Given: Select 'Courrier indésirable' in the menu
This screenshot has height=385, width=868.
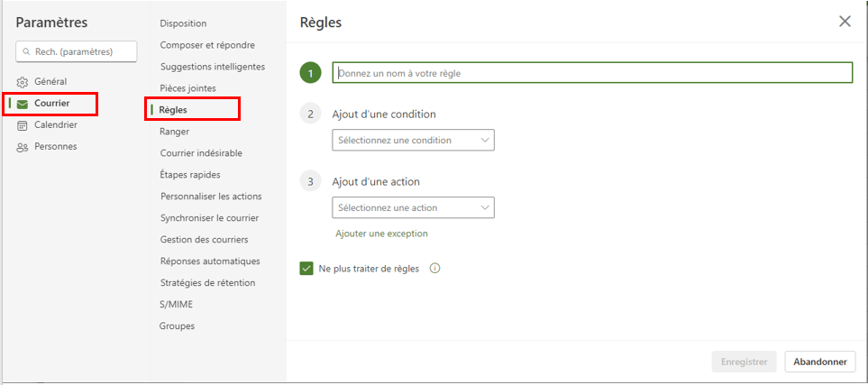Looking at the screenshot, I should [201, 153].
